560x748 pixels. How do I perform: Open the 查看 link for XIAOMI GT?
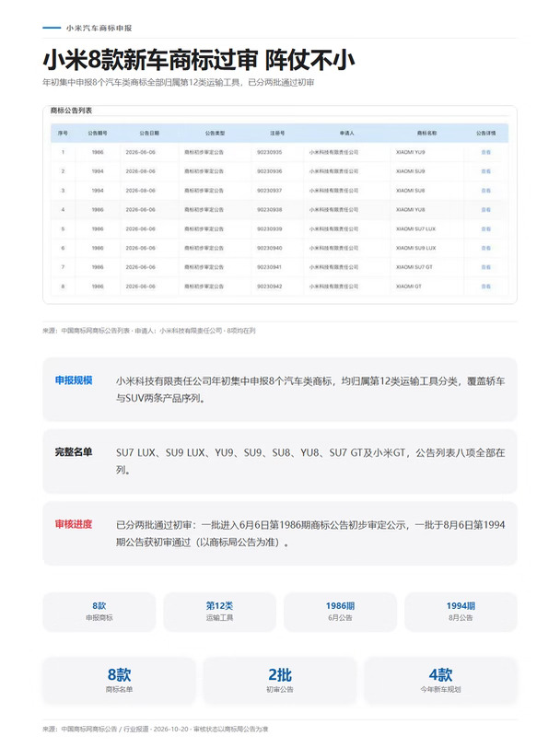click(x=485, y=286)
